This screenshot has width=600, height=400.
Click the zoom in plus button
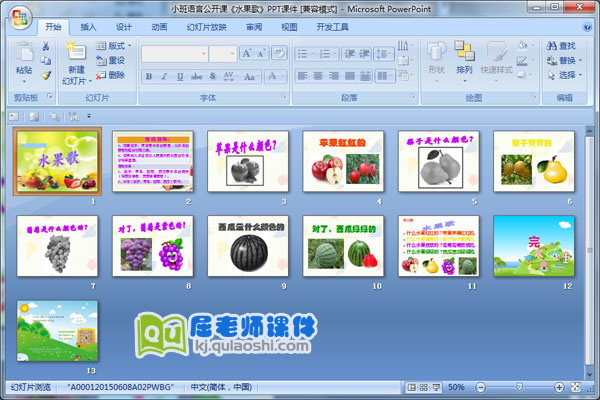pyautogui.click(x=559, y=387)
